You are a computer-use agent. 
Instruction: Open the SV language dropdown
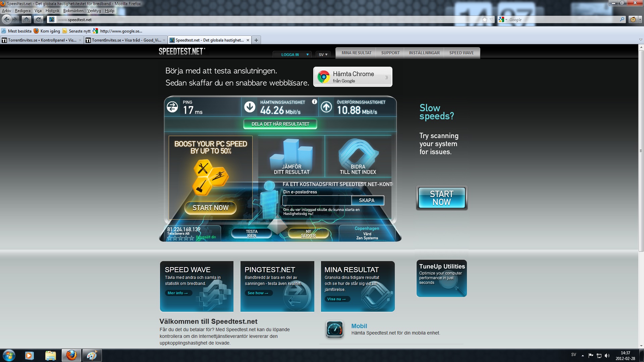[323, 54]
